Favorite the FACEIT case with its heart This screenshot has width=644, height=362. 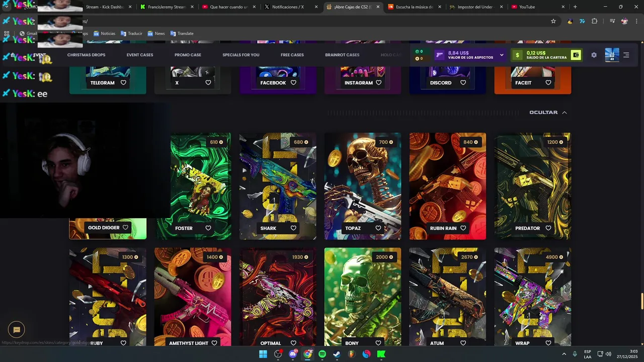coord(548,82)
